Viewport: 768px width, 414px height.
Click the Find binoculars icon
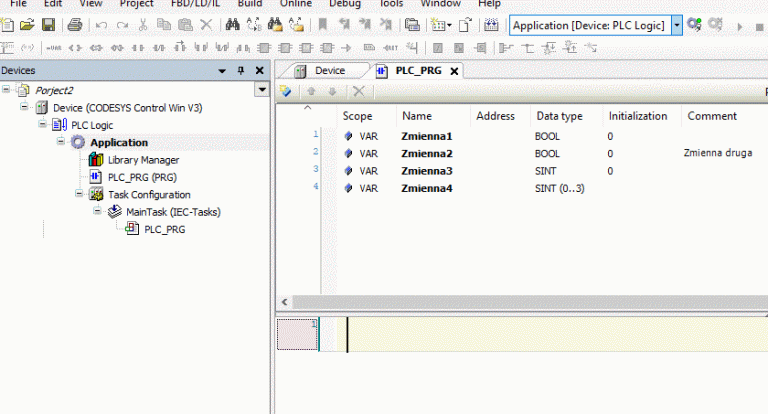coord(233,24)
